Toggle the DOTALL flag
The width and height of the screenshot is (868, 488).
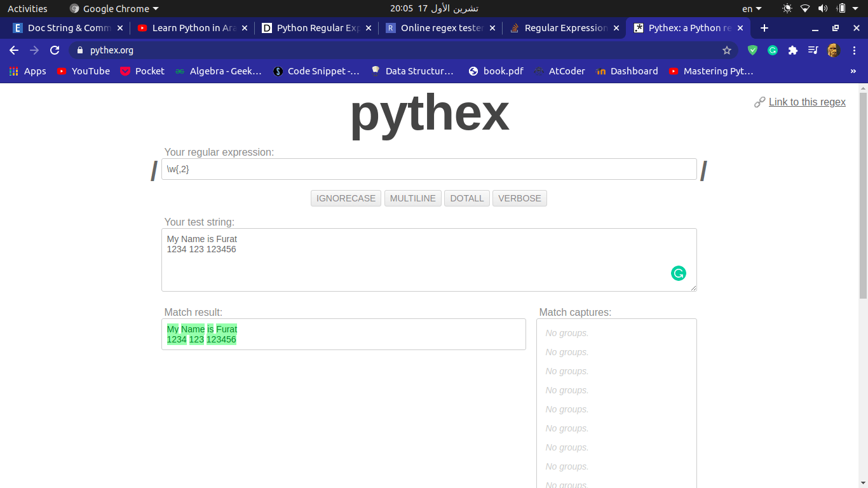click(467, 198)
